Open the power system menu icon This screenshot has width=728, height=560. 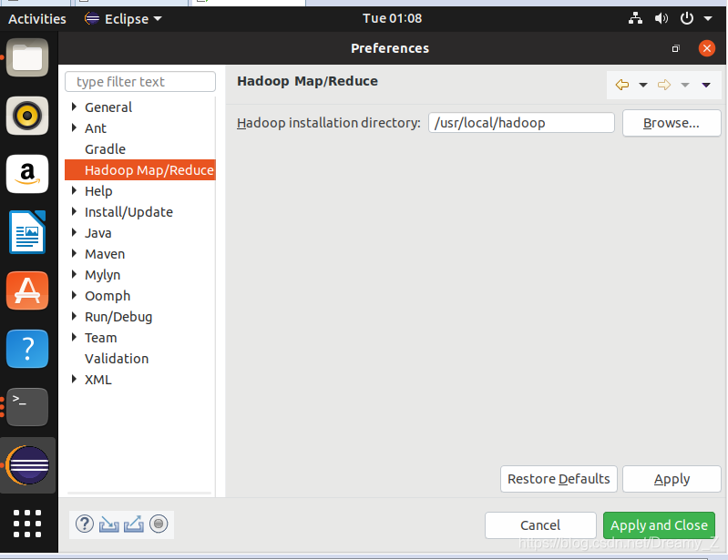(687, 18)
